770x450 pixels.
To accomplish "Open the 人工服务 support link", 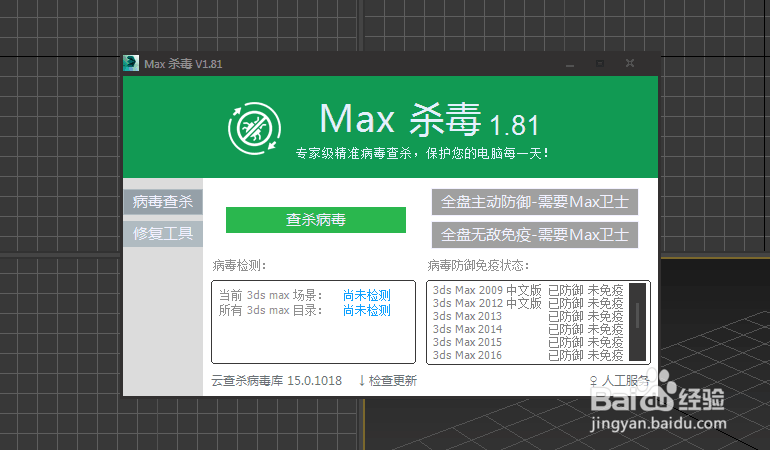I will click(620, 381).
